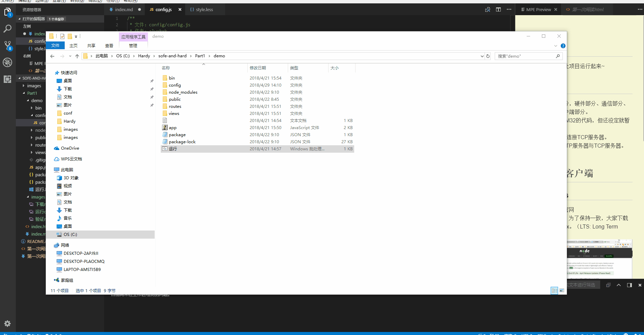Click the split editor icon in VS Code
This screenshot has width=644, height=335.
coord(498,9)
